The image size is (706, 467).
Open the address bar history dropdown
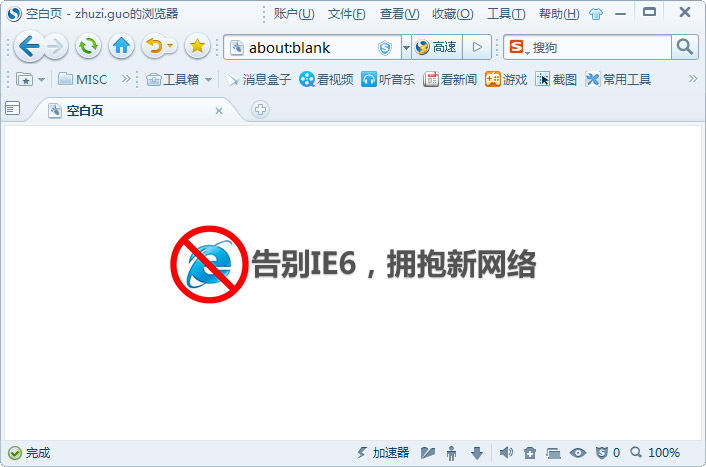[406, 47]
